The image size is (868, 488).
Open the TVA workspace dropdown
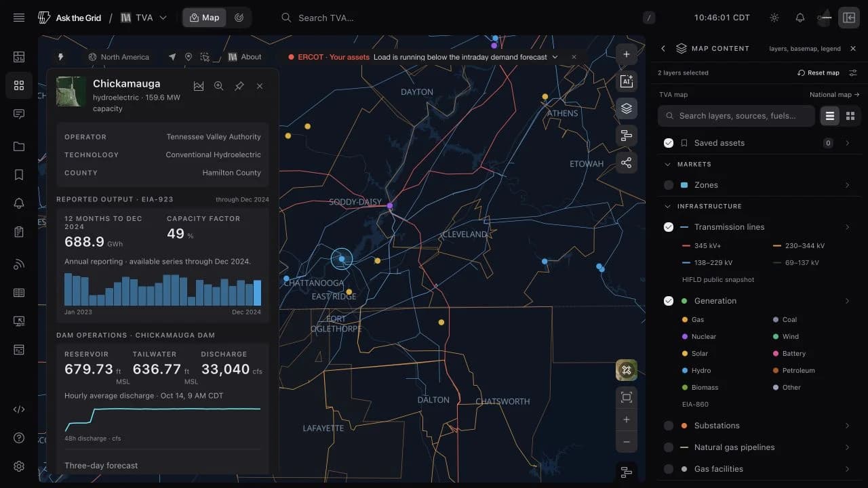tap(144, 18)
